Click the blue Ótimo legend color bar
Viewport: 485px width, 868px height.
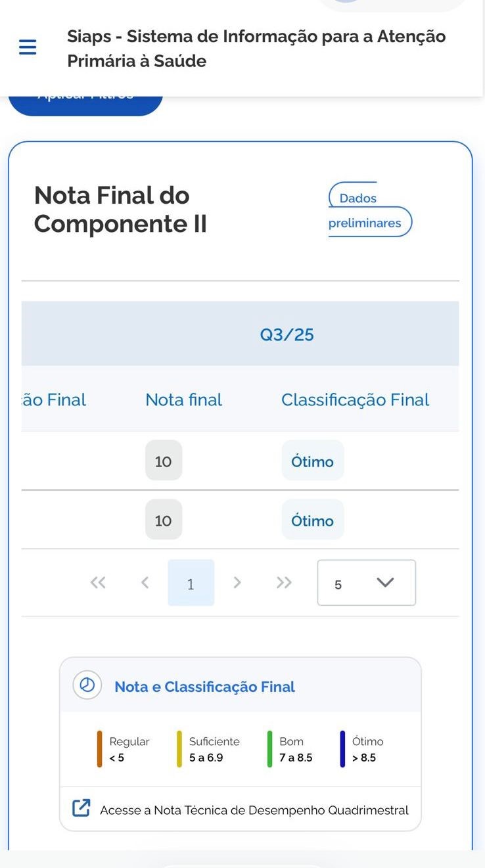[x=342, y=749]
